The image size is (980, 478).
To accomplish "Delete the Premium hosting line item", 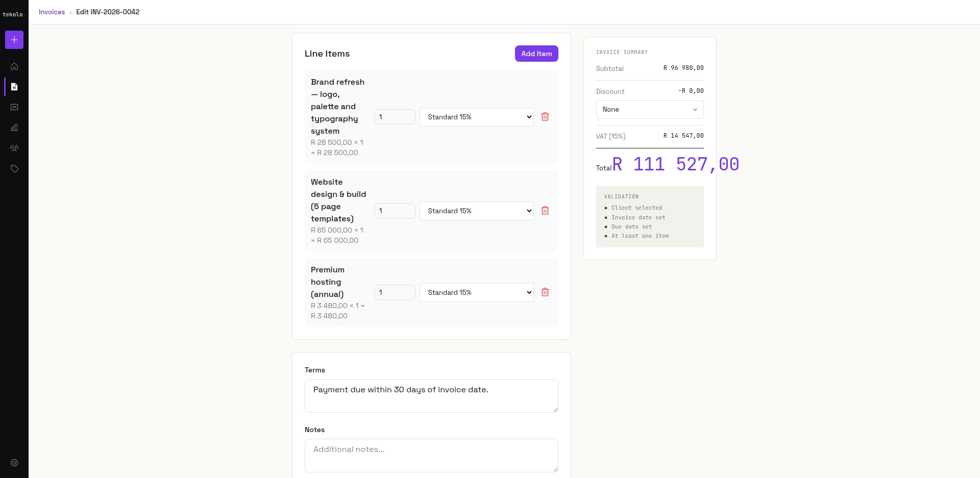I will (545, 292).
